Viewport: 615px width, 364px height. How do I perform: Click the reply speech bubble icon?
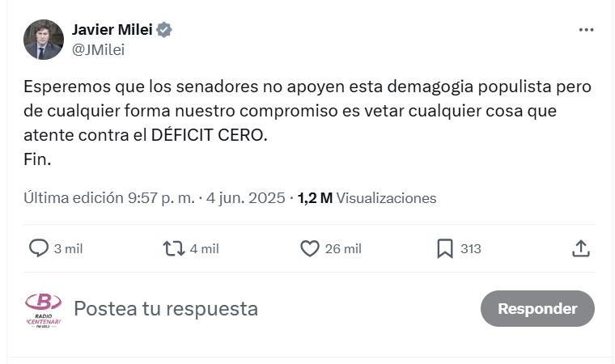[39, 248]
